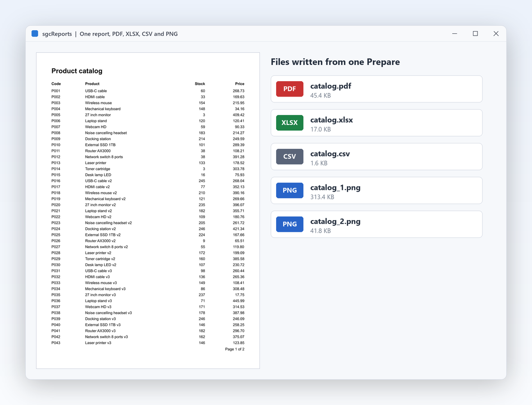This screenshot has width=532, height=405.
Task: Click the price 445.99 for Laptop stand v3
Action: pyautogui.click(x=238, y=301)
